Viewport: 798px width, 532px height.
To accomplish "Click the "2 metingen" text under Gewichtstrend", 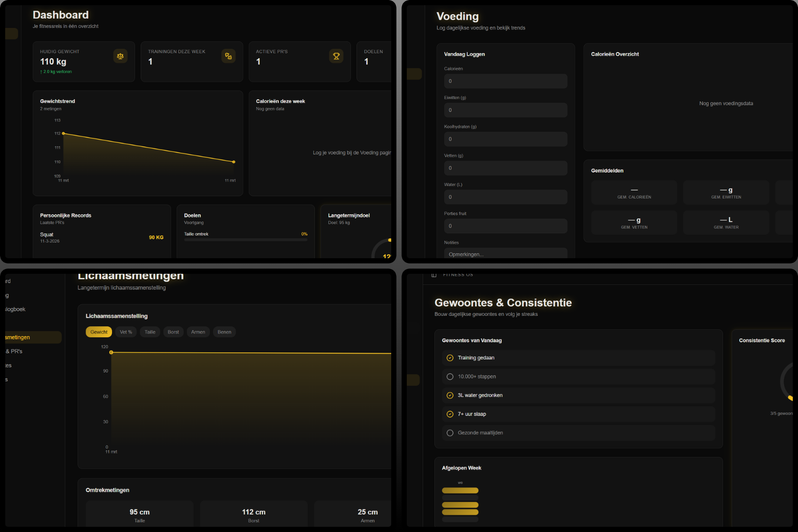I will 50,109.
